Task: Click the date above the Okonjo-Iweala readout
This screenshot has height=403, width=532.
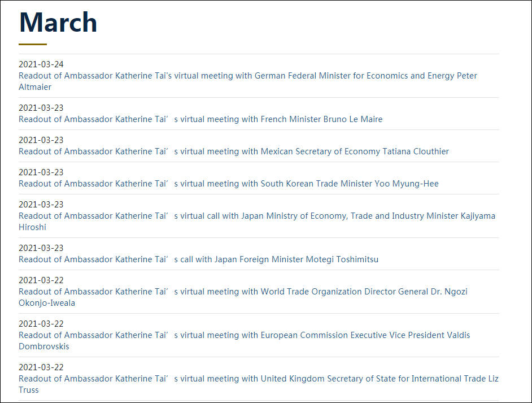Action: 41,280
